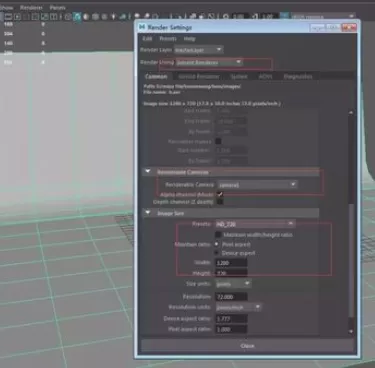Viewport: 375px width, 368px height.
Task: Open the Render Layer masterLayer dropdown
Action: (x=199, y=50)
